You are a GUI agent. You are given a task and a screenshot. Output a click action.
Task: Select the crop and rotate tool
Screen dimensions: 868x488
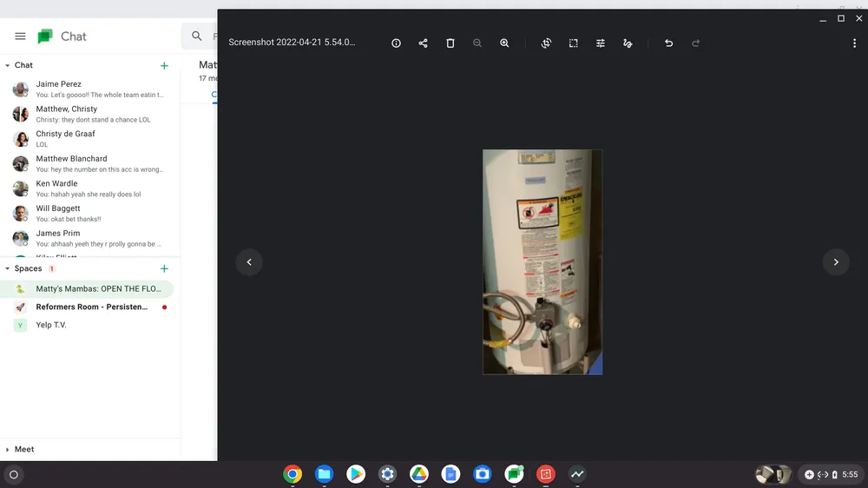point(546,43)
